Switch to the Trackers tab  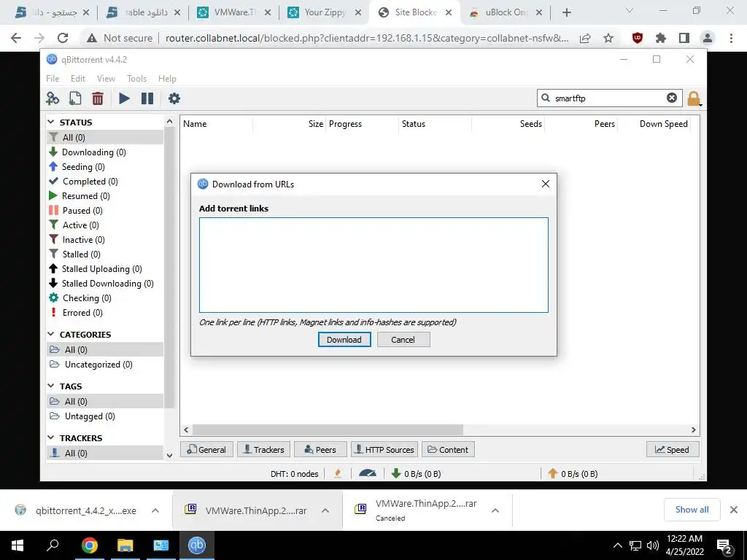click(263, 449)
